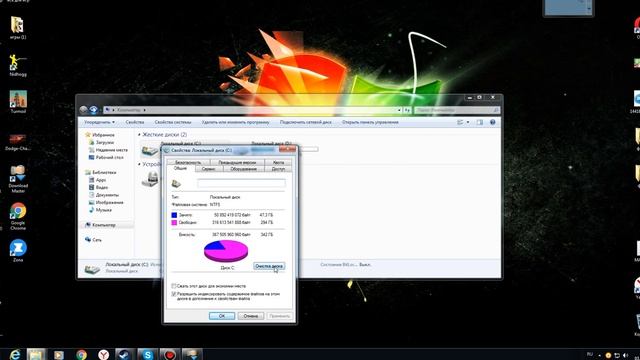Image resolution: width=640 pixels, height=360 pixels.
Task: Click the blue Занято color swatch
Action: [x=174, y=215]
